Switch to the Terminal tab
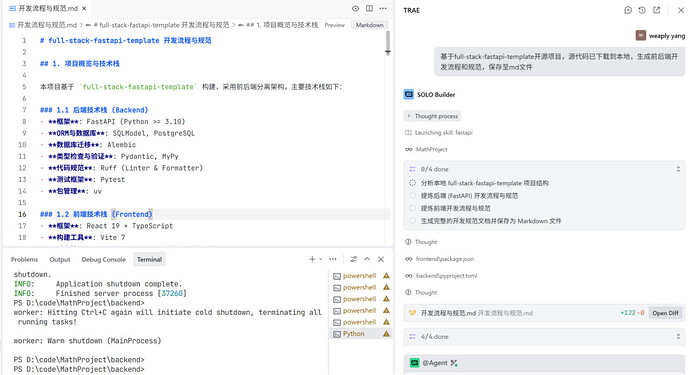The height and width of the screenshot is (375, 690). (149, 260)
